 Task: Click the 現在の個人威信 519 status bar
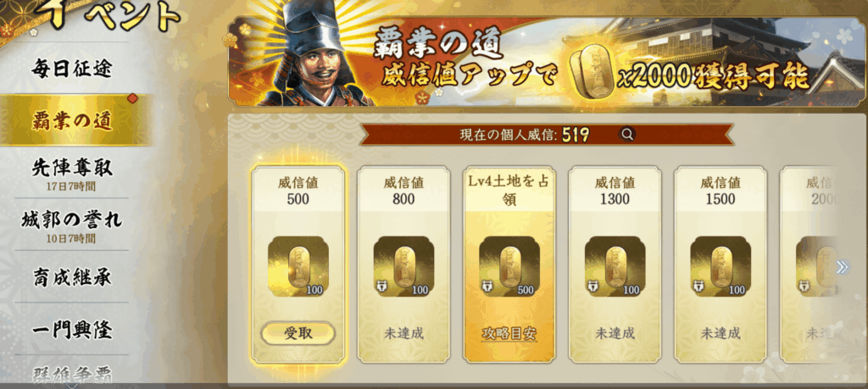(x=547, y=134)
